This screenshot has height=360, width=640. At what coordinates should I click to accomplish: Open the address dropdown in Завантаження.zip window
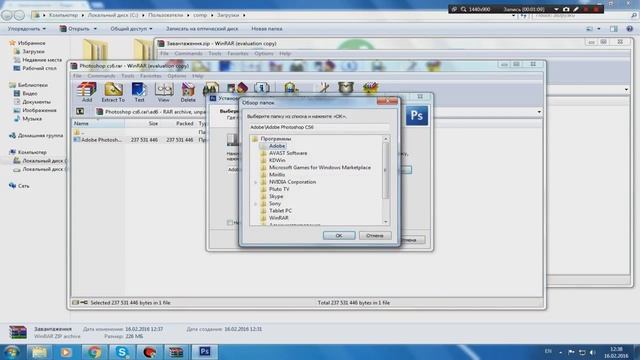pos(626,89)
